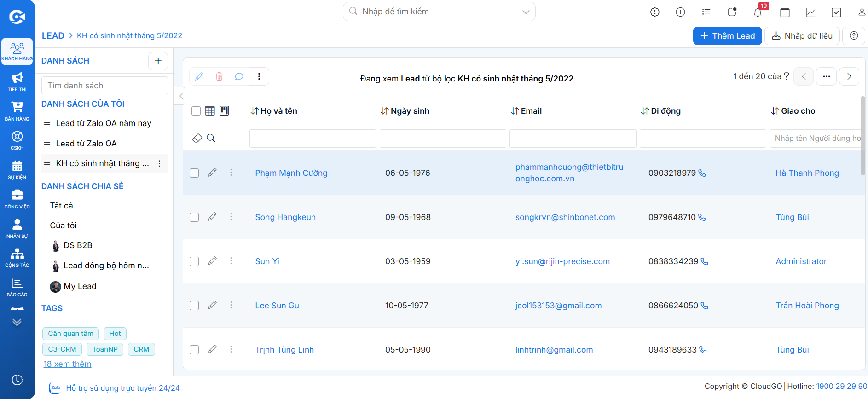The height and width of the screenshot is (399, 868).
Task: Click the help question mark button
Action: (854, 36)
